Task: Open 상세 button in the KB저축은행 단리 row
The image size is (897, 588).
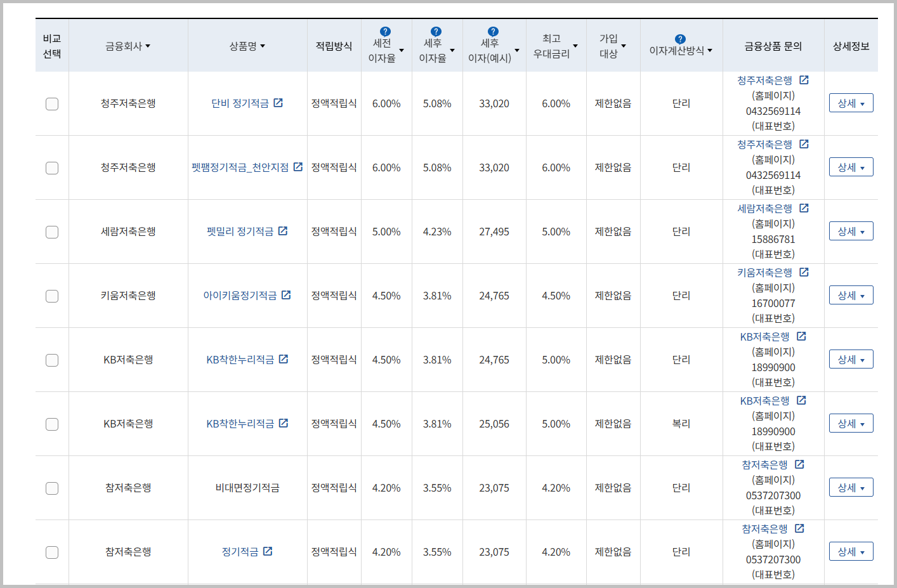Action: point(851,359)
